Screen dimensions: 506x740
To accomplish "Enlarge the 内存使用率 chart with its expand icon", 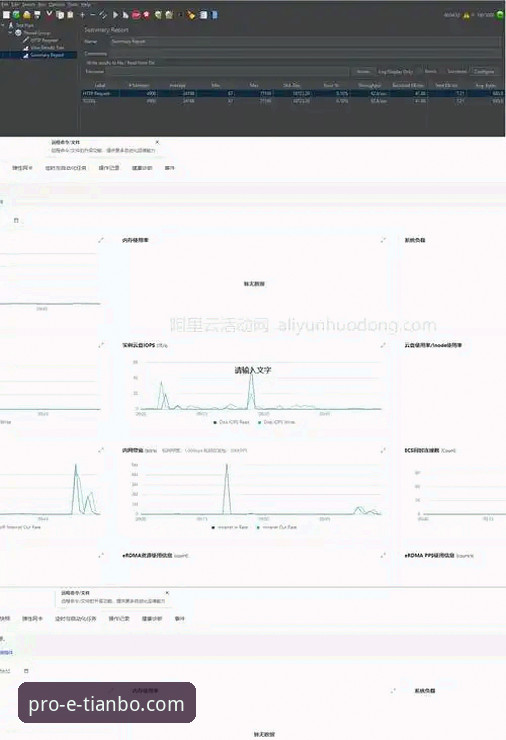I will click(383, 240).
